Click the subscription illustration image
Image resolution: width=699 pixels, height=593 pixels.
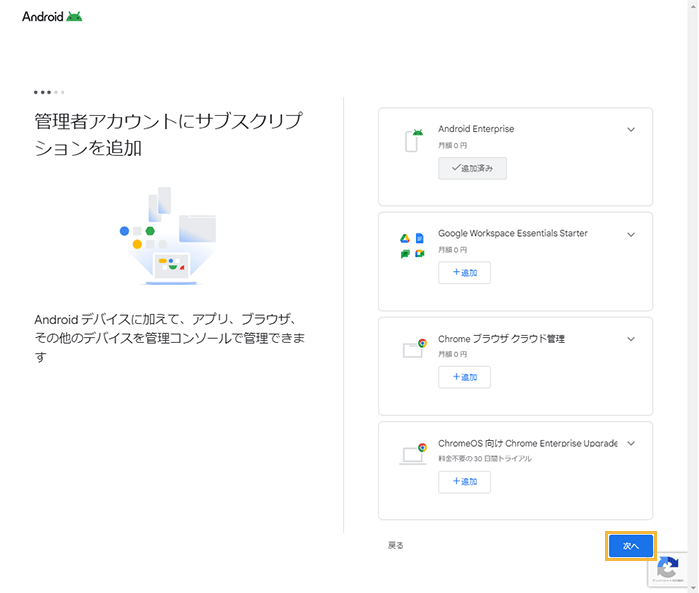tap(168, 236)
